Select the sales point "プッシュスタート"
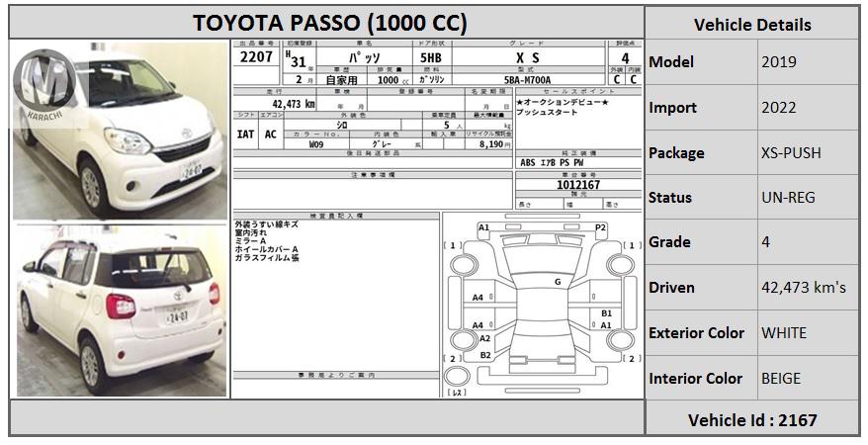Viewport: 868px width, 445px height. [x=547, y=113]
